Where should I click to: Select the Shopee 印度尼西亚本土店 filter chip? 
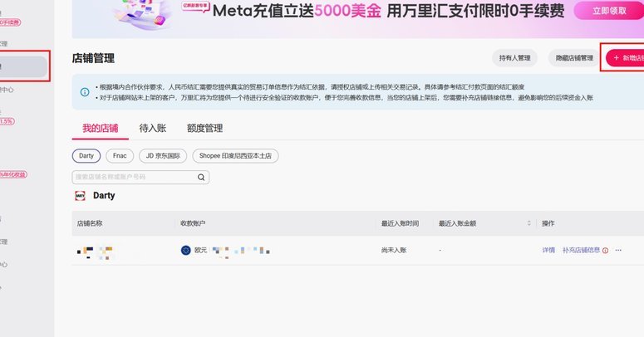(235, 155)
